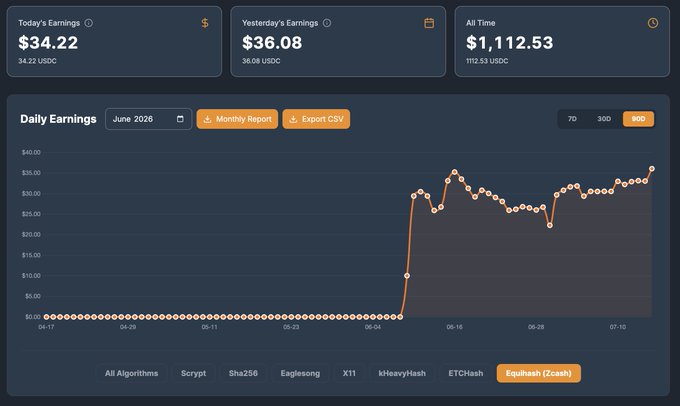The height and width of the screenshot is (406, 680).
Task: Click the 36.08 USDC label
Action: (x=261, y=61)
